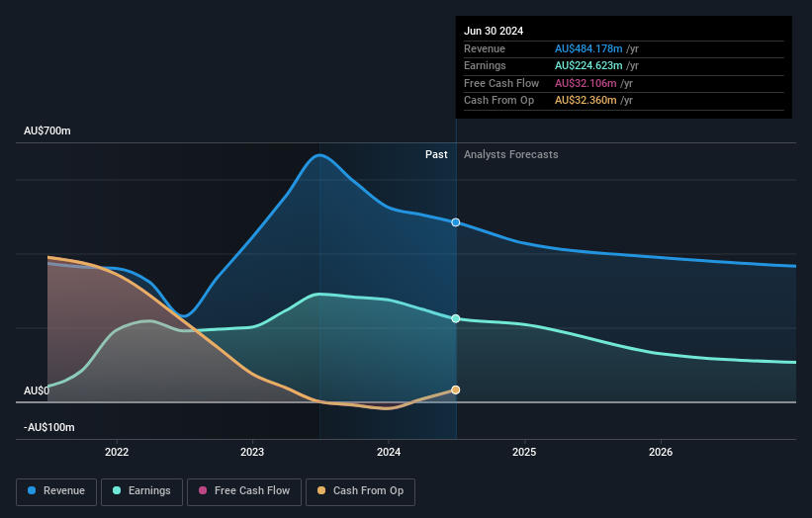
Task: Click the Past section label
Action: (x=436, y=155)
